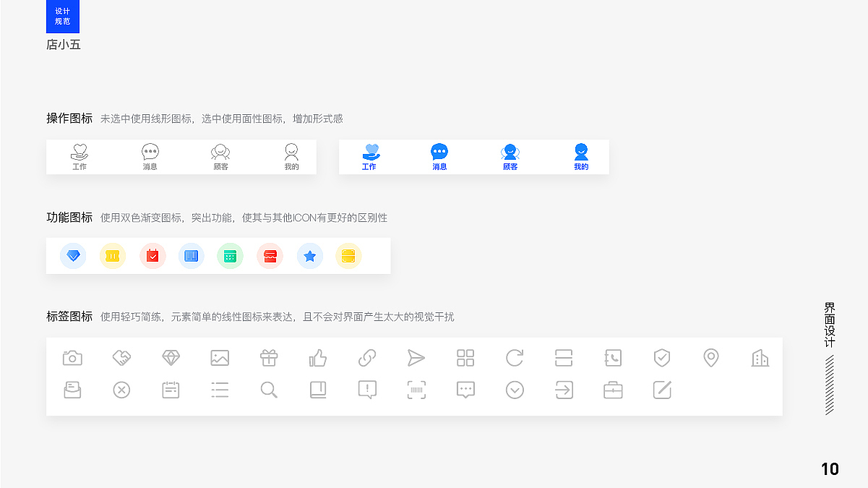
Task: Select the blue filled 消息 tab
Action: [439, 157]
